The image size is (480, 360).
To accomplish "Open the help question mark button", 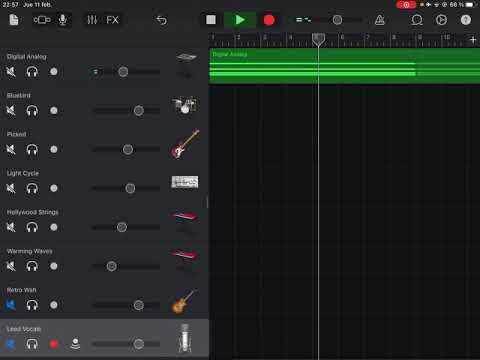I will pos(466,20).
